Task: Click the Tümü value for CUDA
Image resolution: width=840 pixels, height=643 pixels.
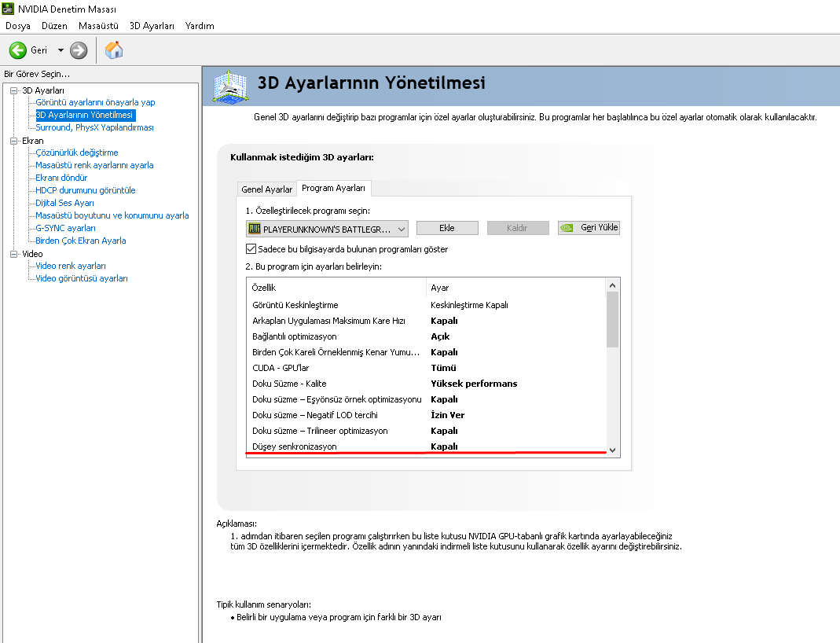Action: [x=443, y=368]
